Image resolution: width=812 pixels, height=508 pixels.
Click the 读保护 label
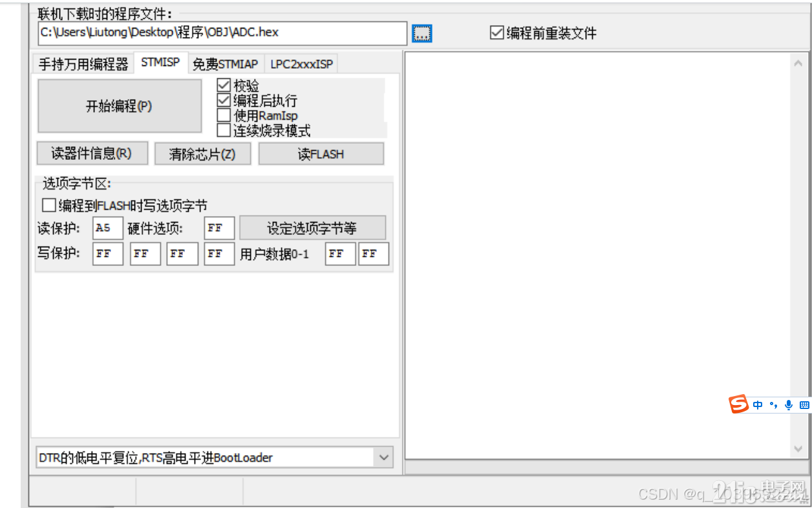coord(59,228)
